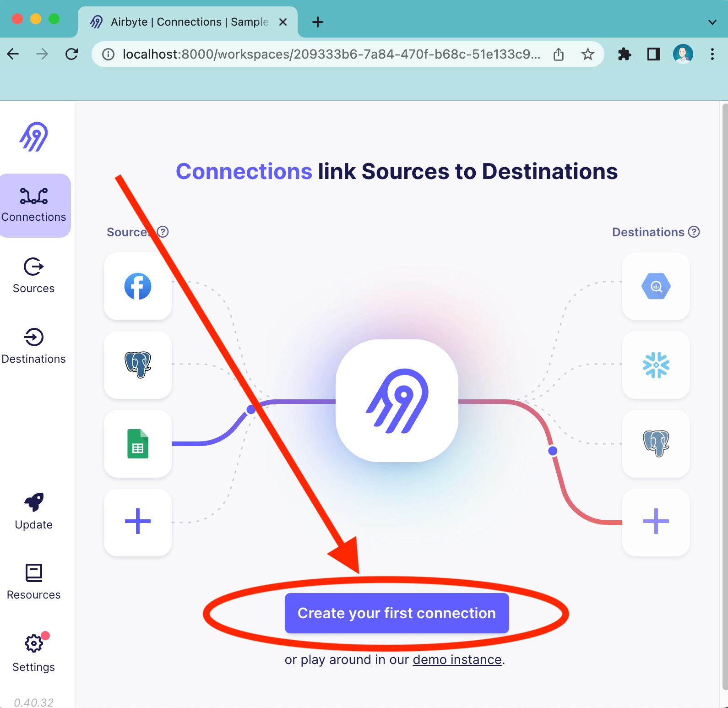The width and height of the screenshot is (728, 708).
Task: Click the help icon next to Sources
Action: pyautogui.click(x=163, y=232)
